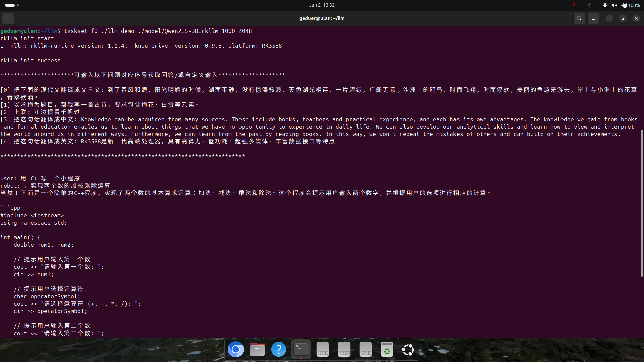
Task: Click 'int main() {' line
Action: click(20, 237)
